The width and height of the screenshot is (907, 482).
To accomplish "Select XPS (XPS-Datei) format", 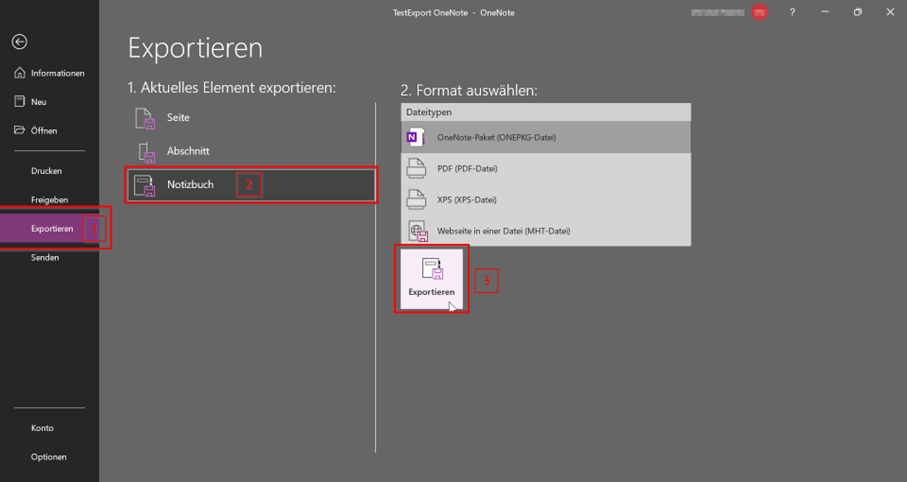I will [546, 200].
